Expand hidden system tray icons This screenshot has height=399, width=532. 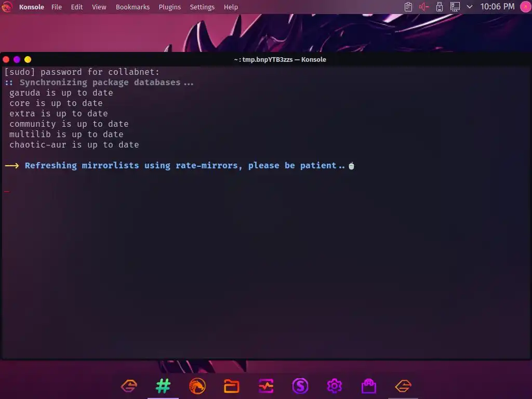click(470, 7)
